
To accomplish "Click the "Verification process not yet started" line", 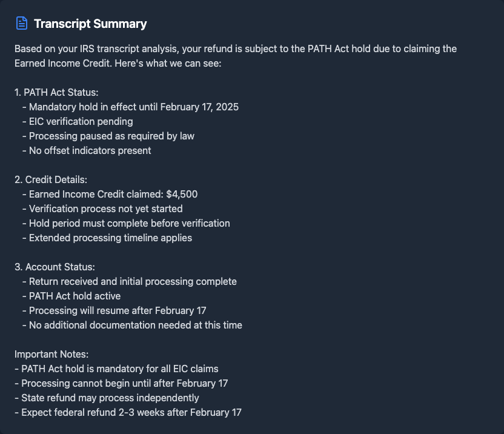I will click(105, 209).
